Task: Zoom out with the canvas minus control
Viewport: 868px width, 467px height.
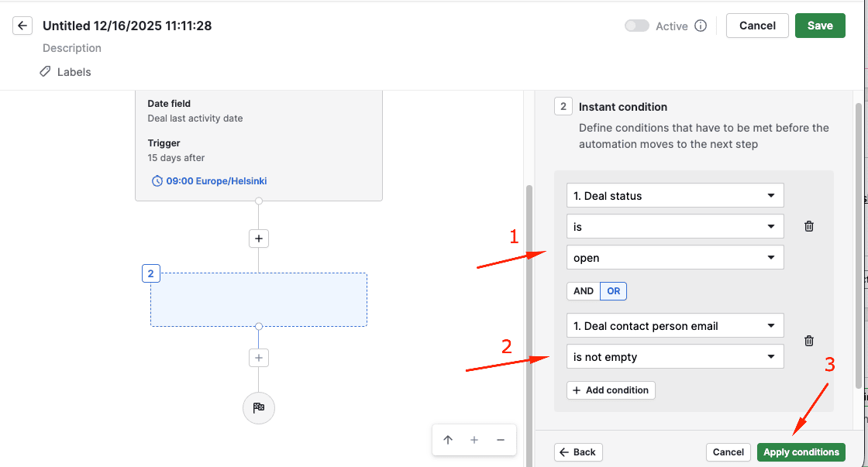Action: 501,440
